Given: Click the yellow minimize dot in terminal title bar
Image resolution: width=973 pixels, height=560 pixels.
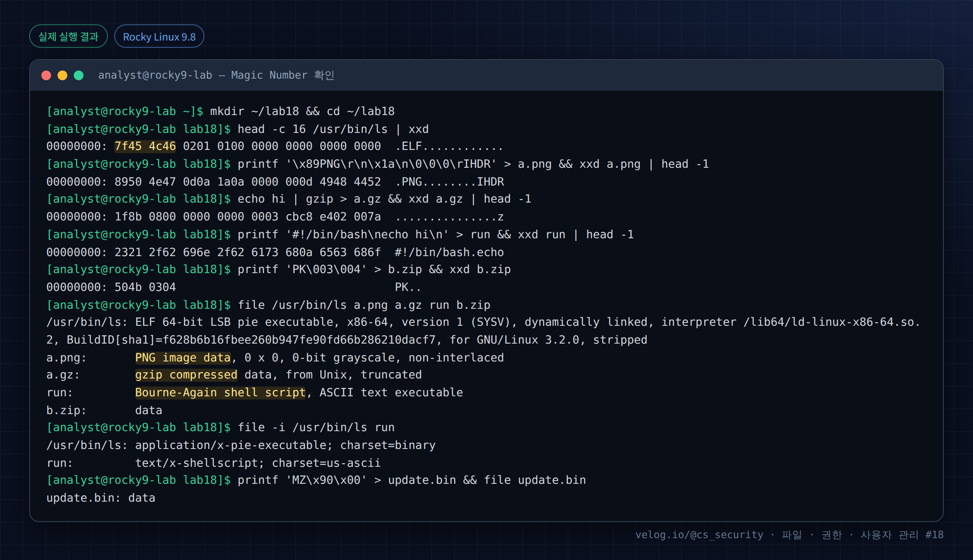Looking at the screenshot, I should (x=62, y=75).
